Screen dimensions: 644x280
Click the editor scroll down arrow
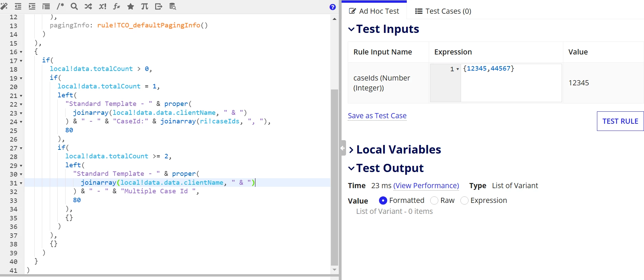(x=334, y=270)
